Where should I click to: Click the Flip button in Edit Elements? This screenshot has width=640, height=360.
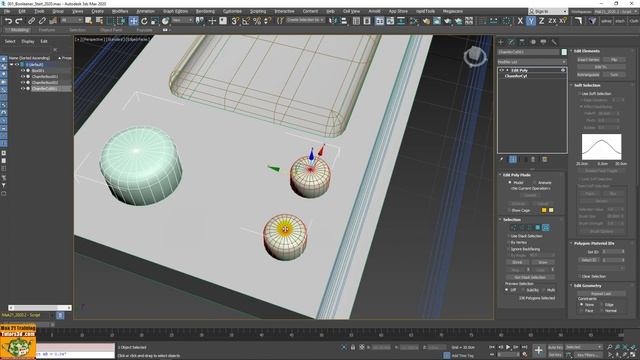[614, 60]
